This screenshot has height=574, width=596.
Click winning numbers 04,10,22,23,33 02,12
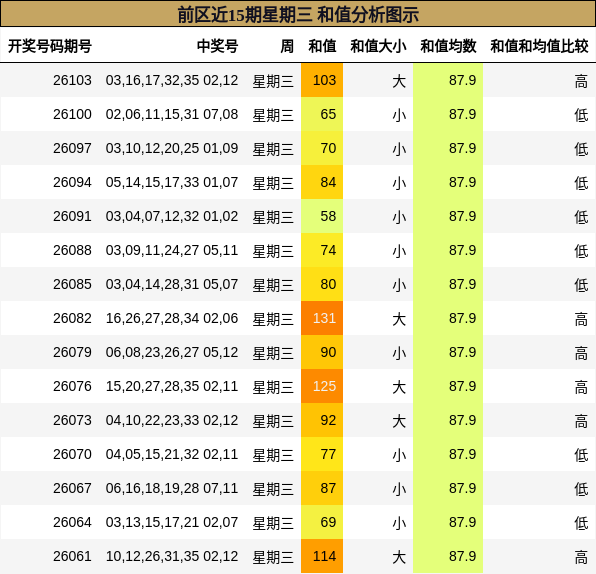pyautogui.click(x=172, y=420)
